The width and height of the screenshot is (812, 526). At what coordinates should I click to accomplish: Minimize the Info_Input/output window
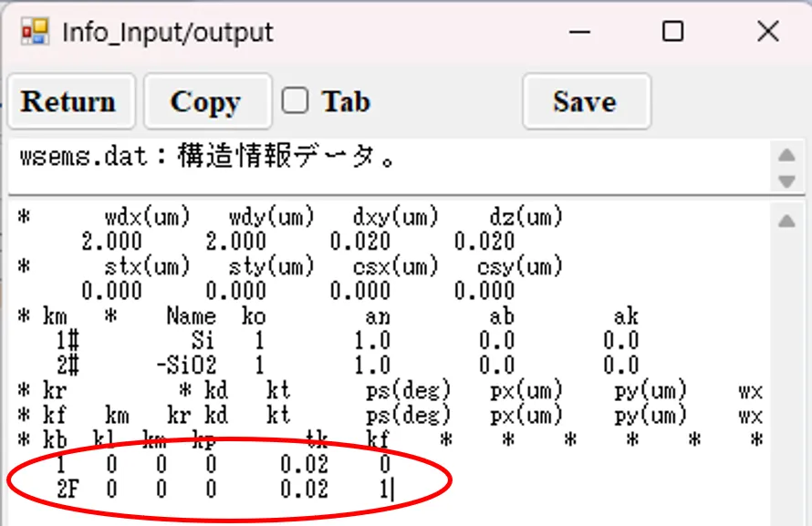579,32
